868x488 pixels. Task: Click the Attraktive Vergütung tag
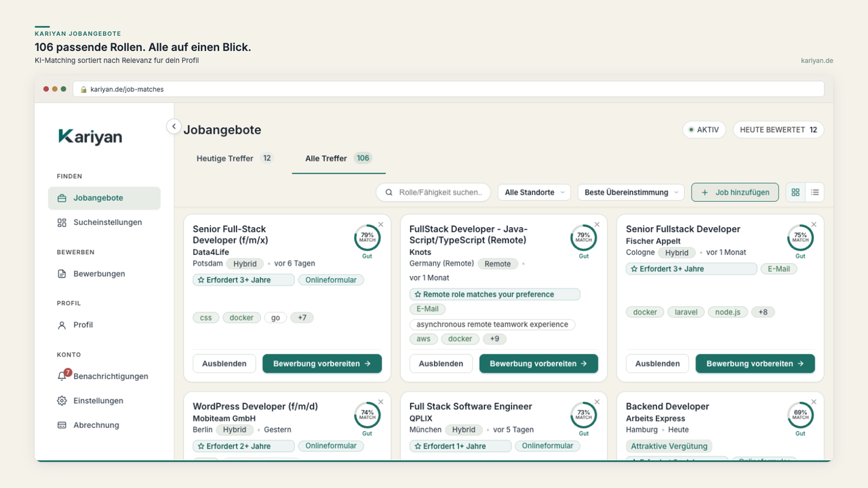click(669, 446)
